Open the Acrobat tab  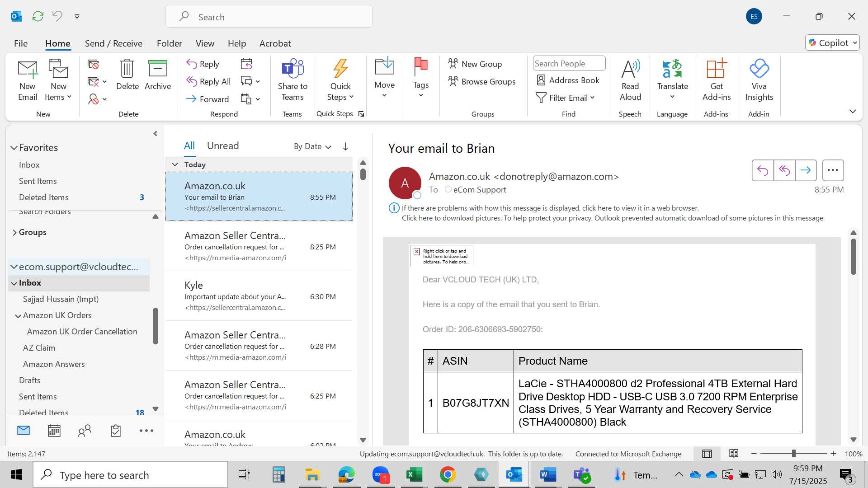click(x=275, y=43)
